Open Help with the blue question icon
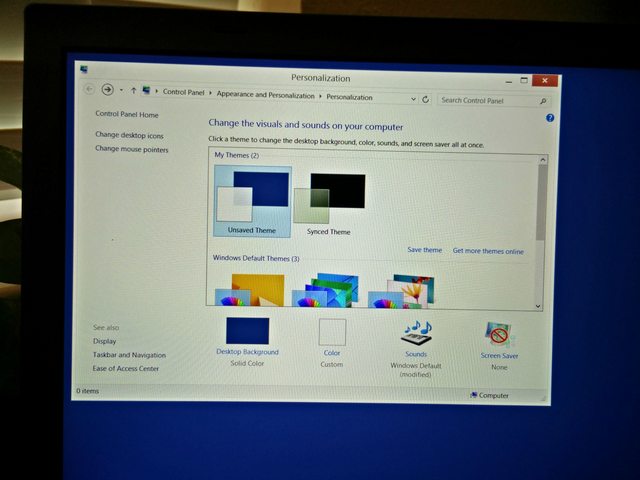 point(550,118)
